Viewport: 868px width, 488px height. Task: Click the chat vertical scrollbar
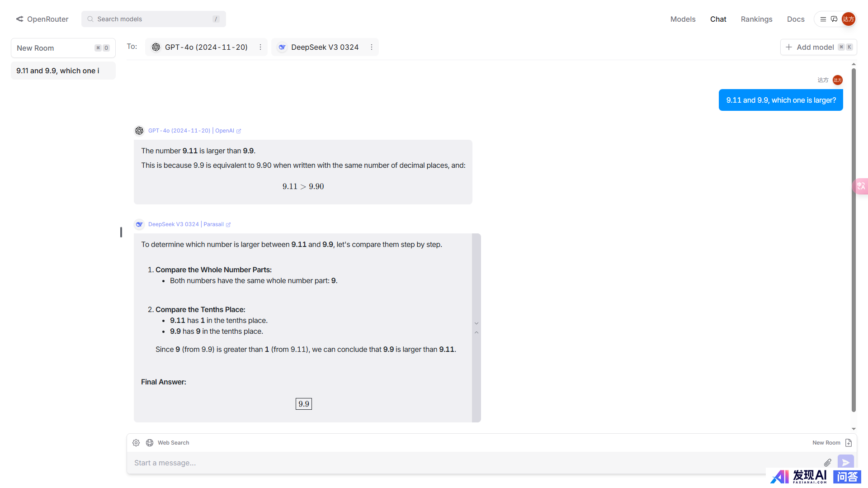coord(854,240)
